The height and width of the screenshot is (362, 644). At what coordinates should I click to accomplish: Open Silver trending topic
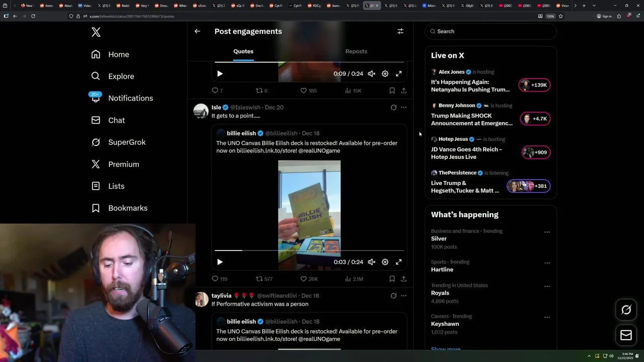[439, 239]
